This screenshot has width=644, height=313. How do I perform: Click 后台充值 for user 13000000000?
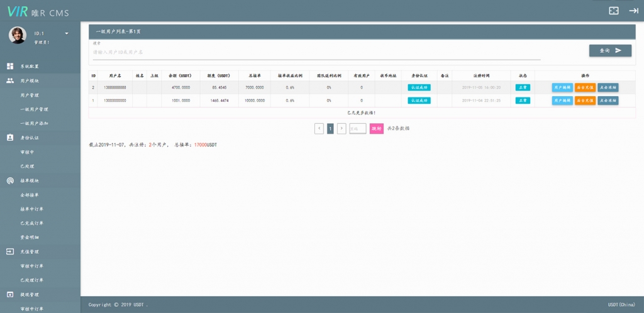click(x=585, y=101)
